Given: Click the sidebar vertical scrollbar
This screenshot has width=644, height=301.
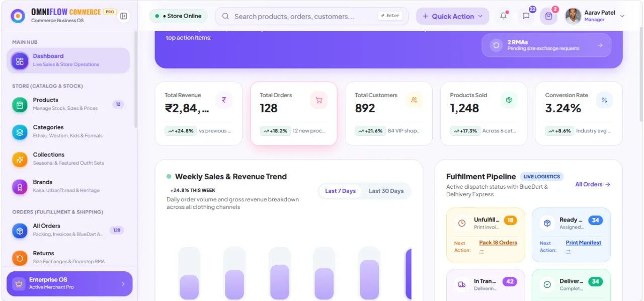Looking at the screenshot, I should [x=136, y=79].
